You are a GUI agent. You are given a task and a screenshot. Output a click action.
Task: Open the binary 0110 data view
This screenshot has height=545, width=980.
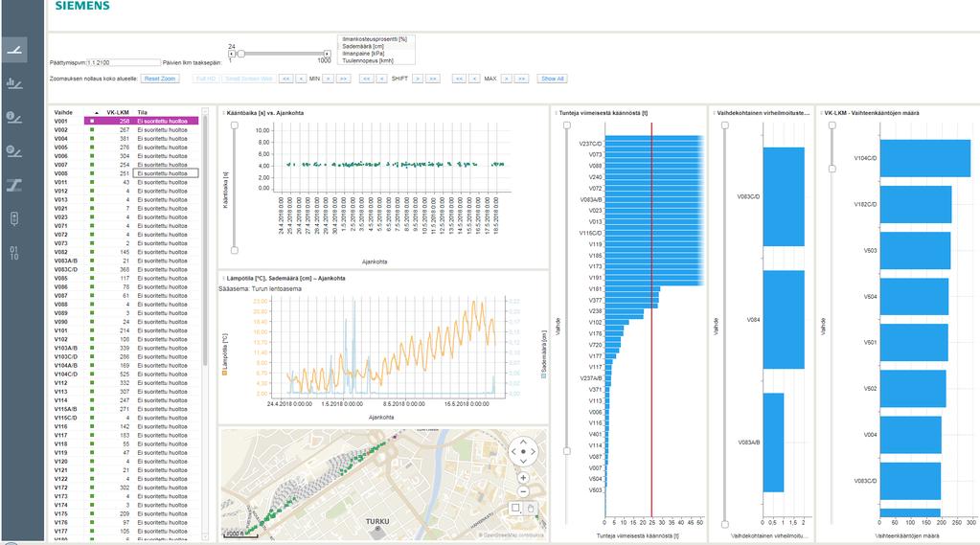(x=15, y=253)
